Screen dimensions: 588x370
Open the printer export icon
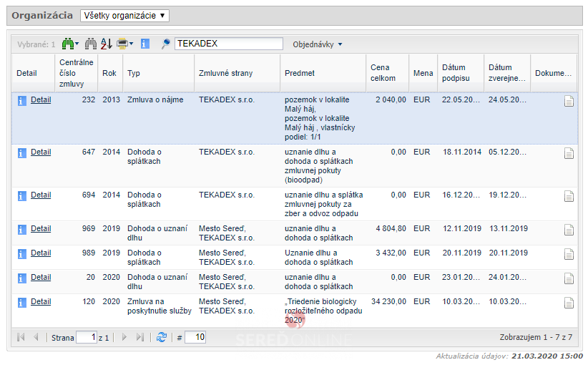click(x=124, y=44)
